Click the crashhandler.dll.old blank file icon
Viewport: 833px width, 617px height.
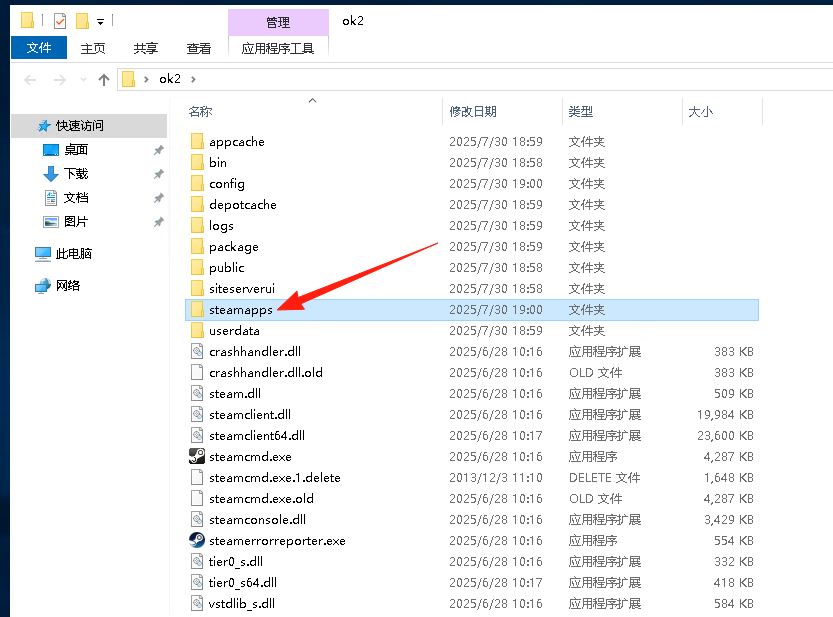[x=197, y=372]
